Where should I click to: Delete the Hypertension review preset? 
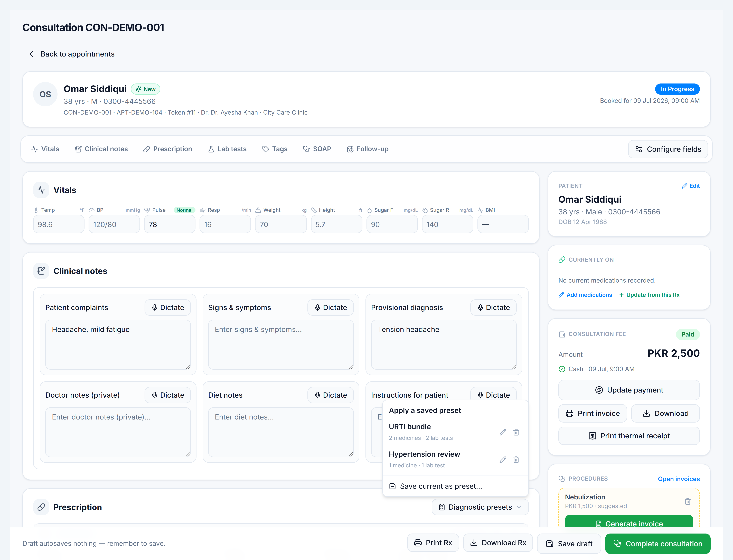[x=516, y=460]
